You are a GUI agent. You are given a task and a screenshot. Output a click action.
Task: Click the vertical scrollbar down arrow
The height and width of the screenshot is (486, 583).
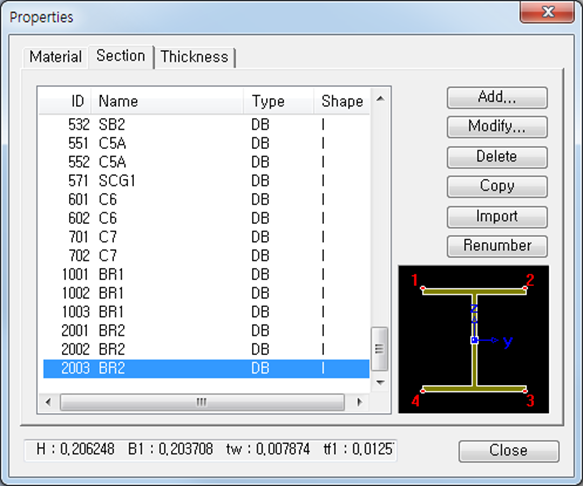(x=380, y=382)
